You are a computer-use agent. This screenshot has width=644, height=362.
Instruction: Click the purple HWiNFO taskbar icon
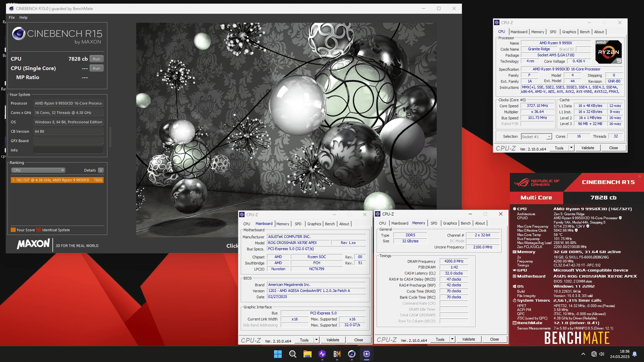[x=322, y=354]
